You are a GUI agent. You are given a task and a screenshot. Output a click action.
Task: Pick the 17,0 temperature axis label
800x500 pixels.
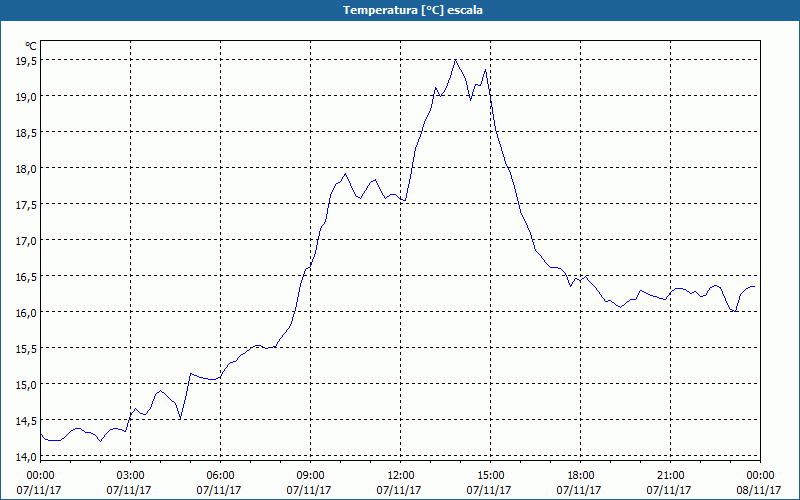click(x=26, y=240)
